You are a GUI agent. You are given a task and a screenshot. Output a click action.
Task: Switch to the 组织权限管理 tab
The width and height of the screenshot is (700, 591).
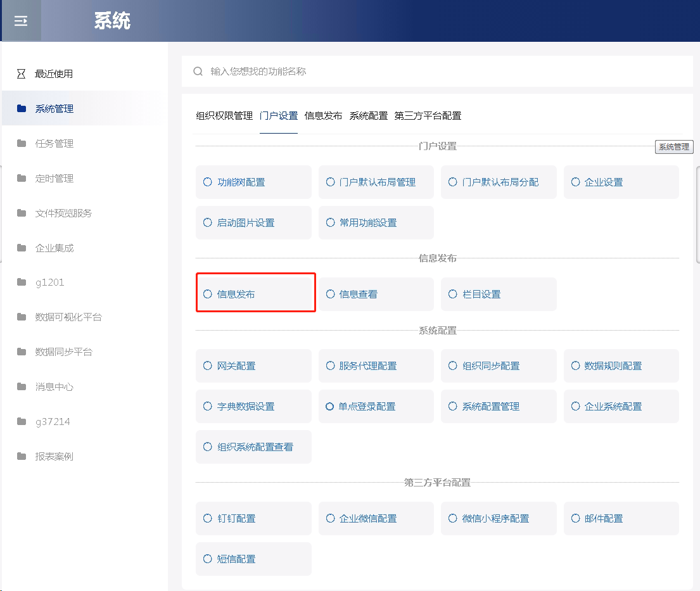click(x=224, y=116)
